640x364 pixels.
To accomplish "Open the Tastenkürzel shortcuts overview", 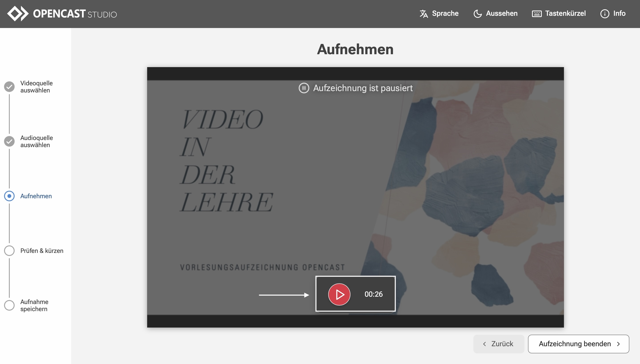I will [x=559, y=14].
